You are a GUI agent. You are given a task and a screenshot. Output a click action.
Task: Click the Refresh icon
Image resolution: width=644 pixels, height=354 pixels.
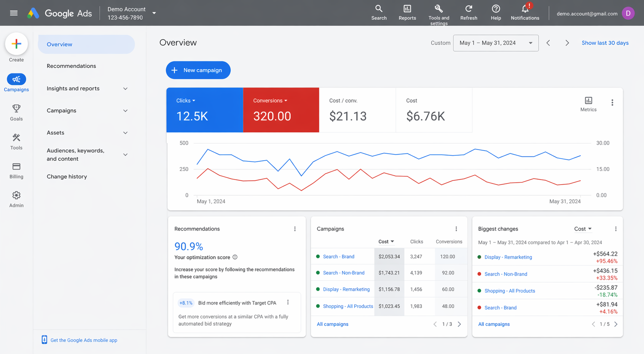click(x=469, y=9)
